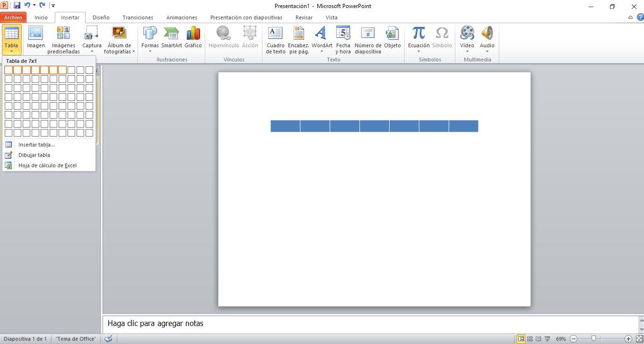
Task: Click the Cuadro de texto icon
Action: point(275,34)
